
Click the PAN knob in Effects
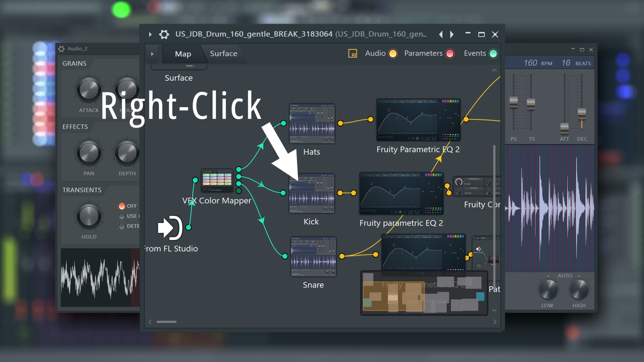click(89, 153)
